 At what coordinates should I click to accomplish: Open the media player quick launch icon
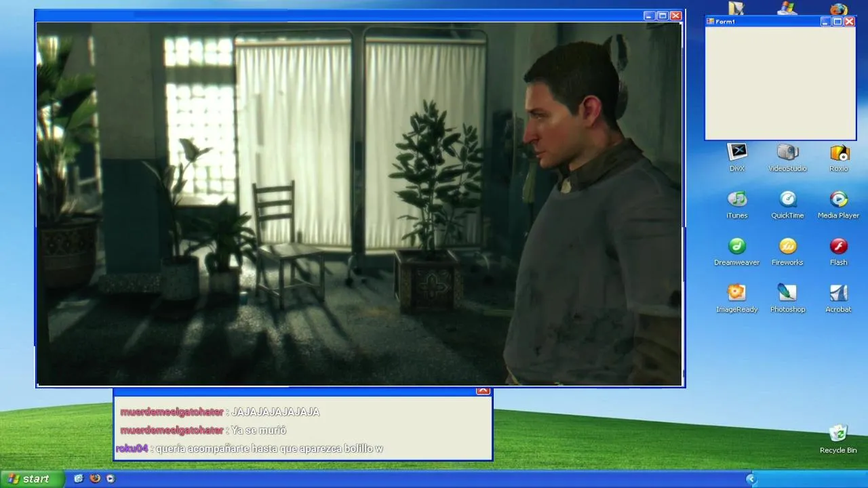111,479
